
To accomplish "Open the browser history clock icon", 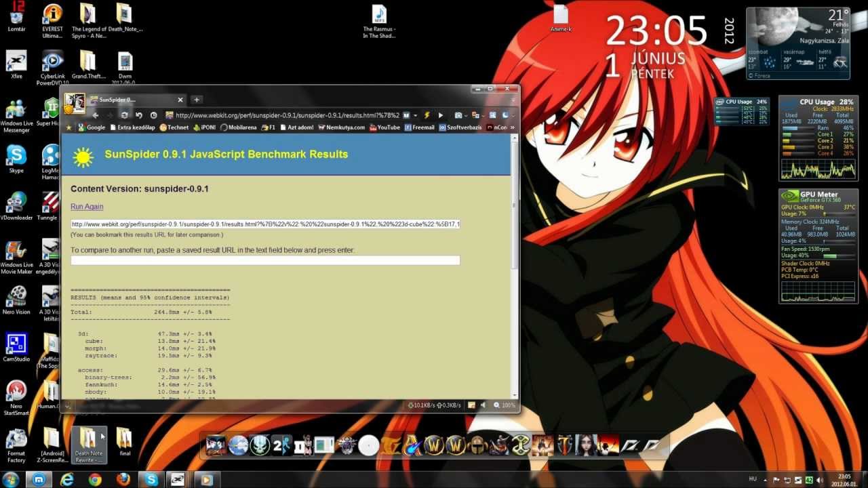I will point(154,115).
